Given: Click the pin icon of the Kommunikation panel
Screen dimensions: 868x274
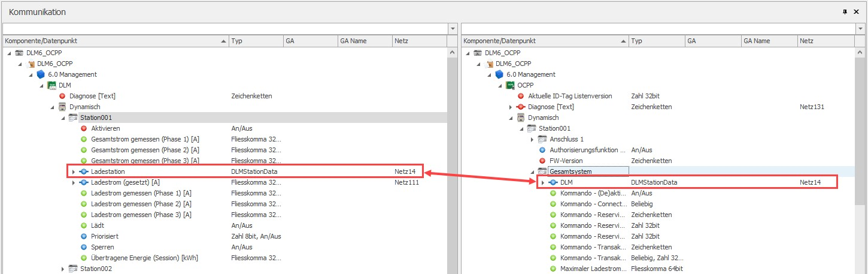Looking at the screenshot, I should pyautogui.click(x=844, y=12).
